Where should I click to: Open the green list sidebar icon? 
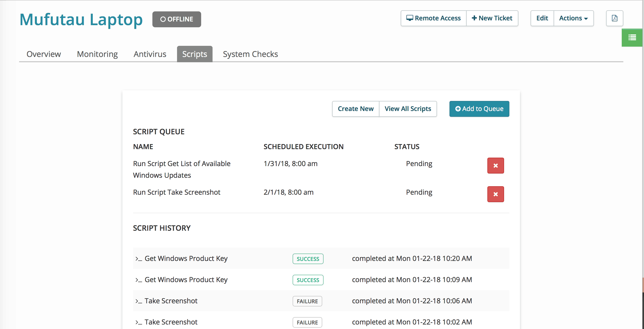[632, 38]
